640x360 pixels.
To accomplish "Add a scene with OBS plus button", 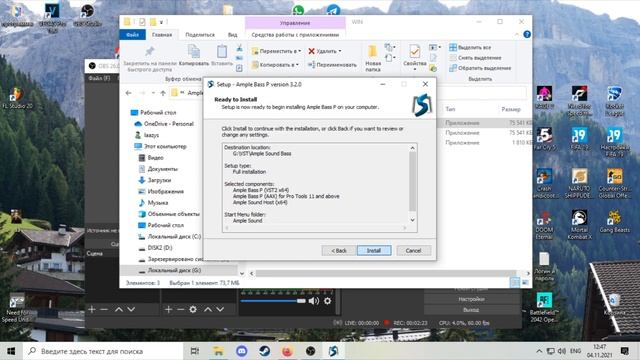I will (91, 309).
